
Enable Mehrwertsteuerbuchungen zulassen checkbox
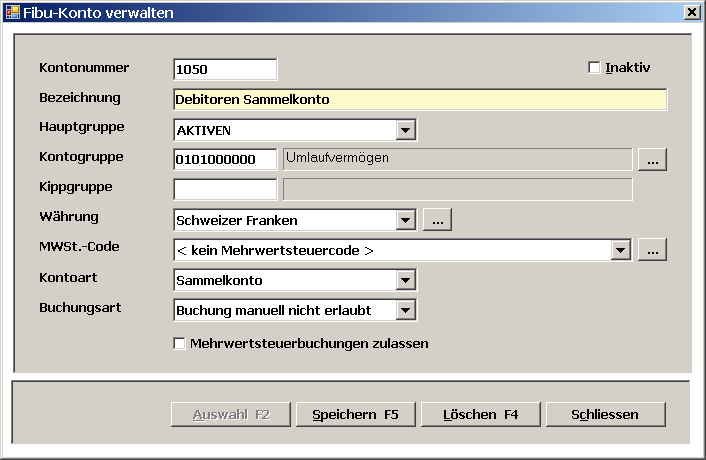coord(180,344)
